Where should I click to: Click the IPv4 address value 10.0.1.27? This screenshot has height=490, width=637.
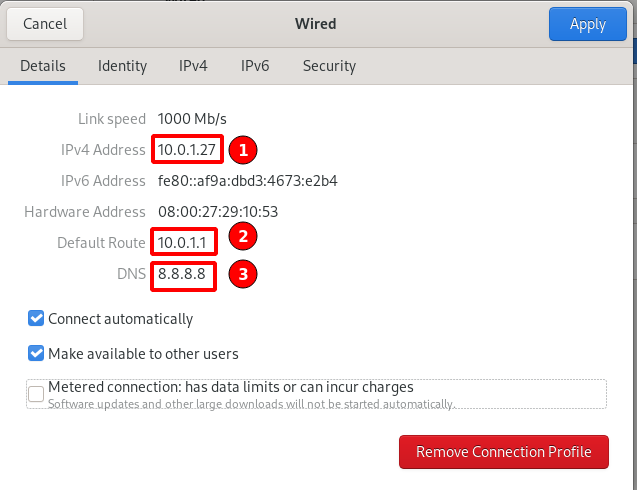[x=187, y=150]
